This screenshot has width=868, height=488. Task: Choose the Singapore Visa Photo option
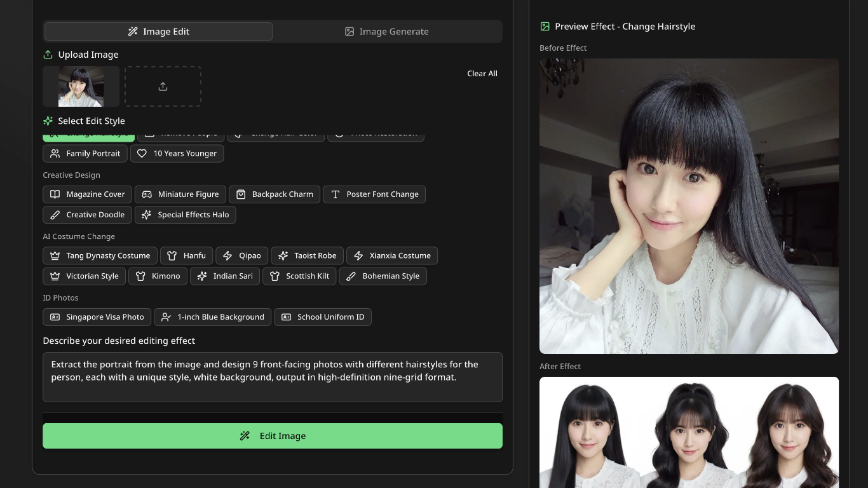pos(97,317)
